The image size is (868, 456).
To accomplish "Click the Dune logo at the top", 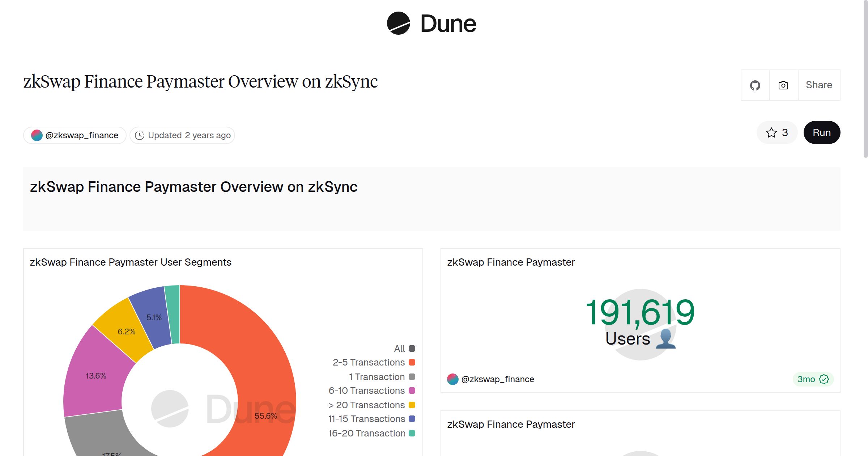I will click(x=430, y=24).
